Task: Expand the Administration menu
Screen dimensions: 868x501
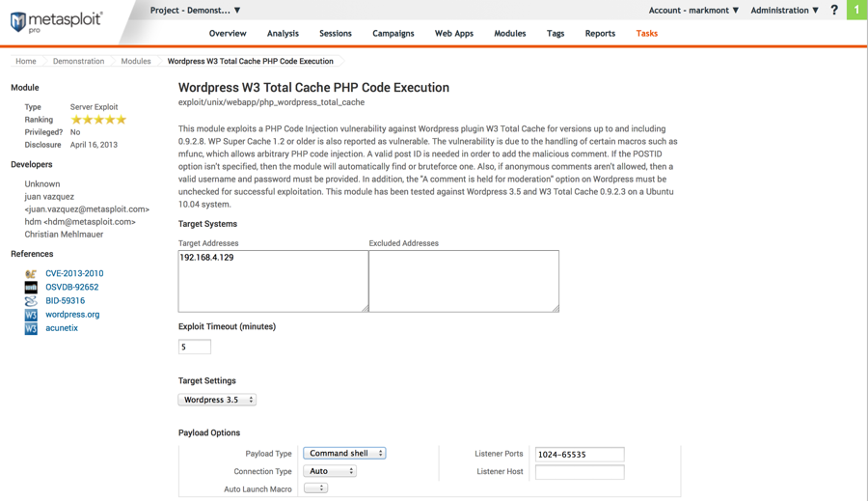Action: (784, 10)
